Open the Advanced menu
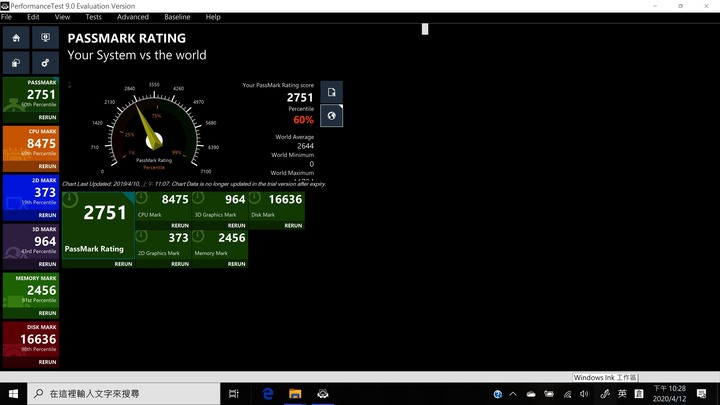Screen dimensions: 720x405 click(133, 17)
